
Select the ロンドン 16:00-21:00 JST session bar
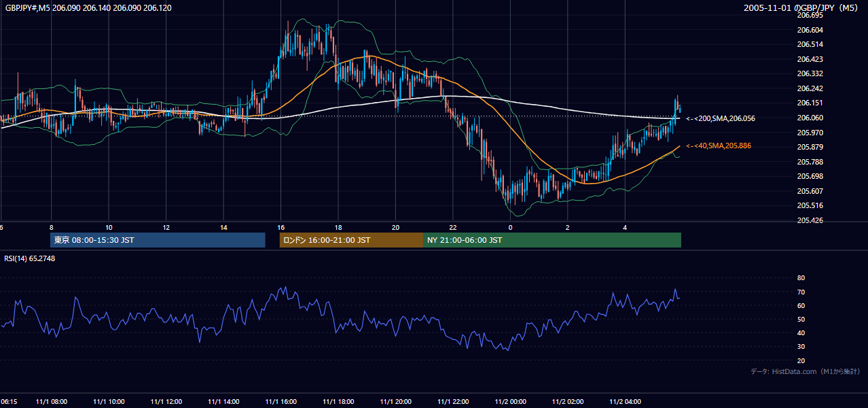point(351,240)
